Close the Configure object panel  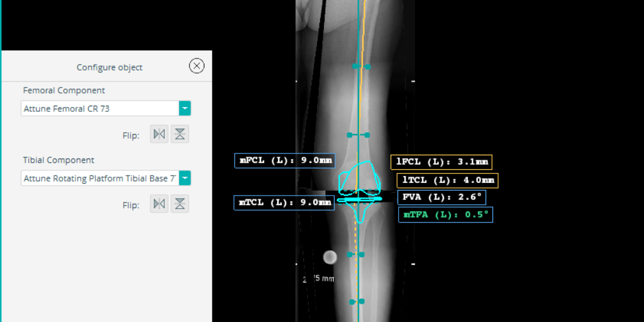tap(197, 66)
